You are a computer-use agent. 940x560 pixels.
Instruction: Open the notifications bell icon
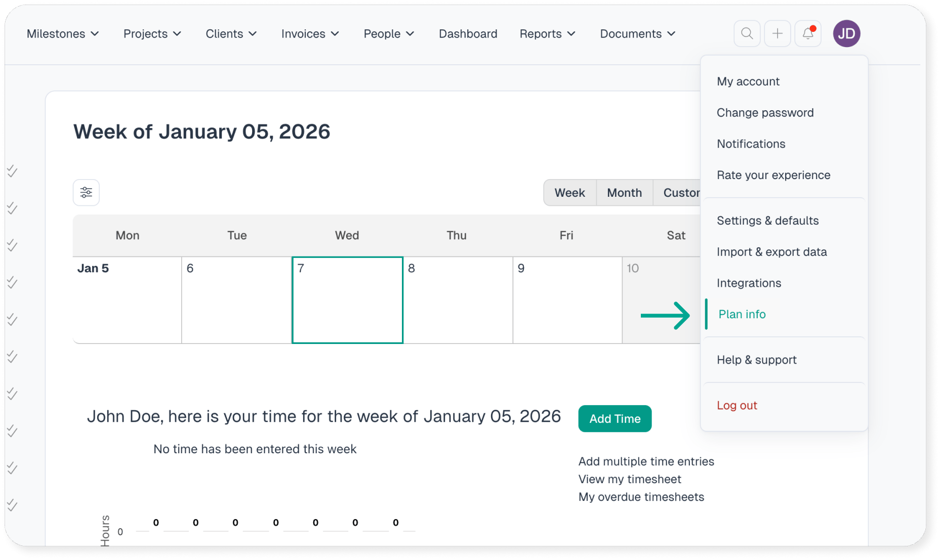point(808,34)
